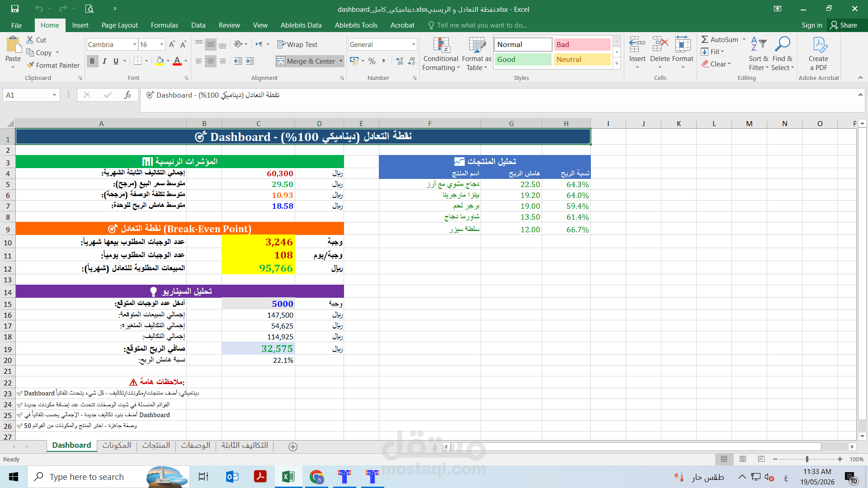Image resolution: width=868 pixels, height=488 pixels.
Task: Switch to the Insert ribbon tab
Action: tap(80, 25)
